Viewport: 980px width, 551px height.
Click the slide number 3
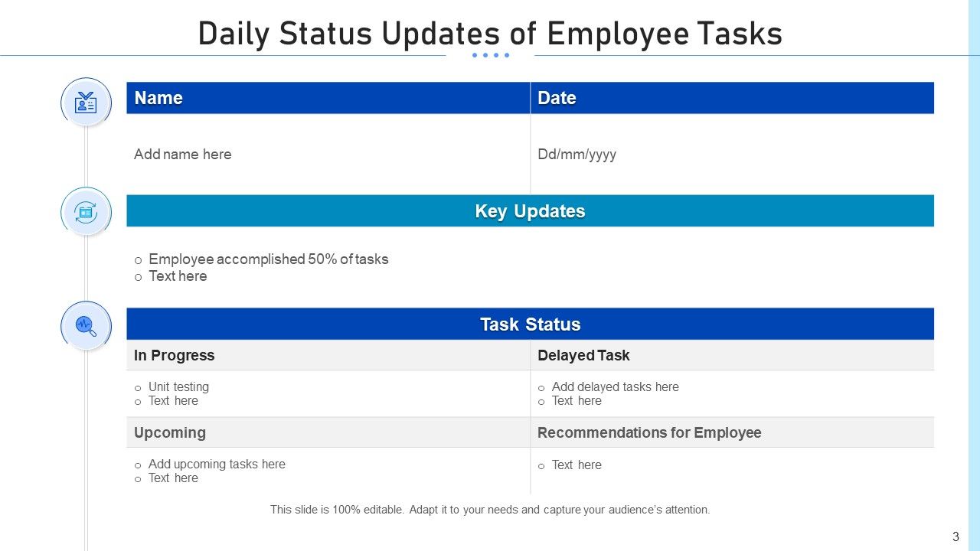(x=955, y=536)
